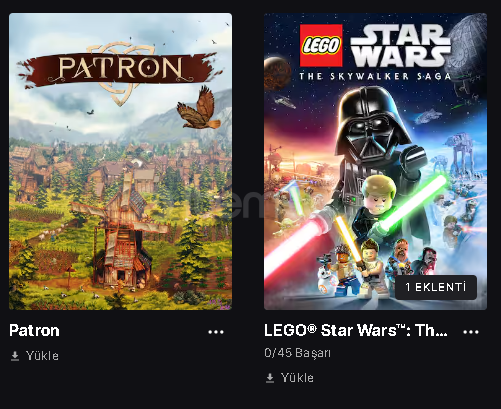Click Darth Vader's helmet on the cover
501x409 pixels.
(x=373, y=123)
